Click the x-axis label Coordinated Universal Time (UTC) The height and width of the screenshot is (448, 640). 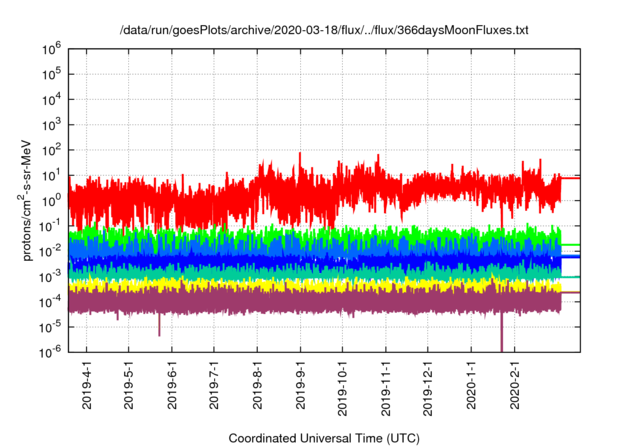point(324,438)
